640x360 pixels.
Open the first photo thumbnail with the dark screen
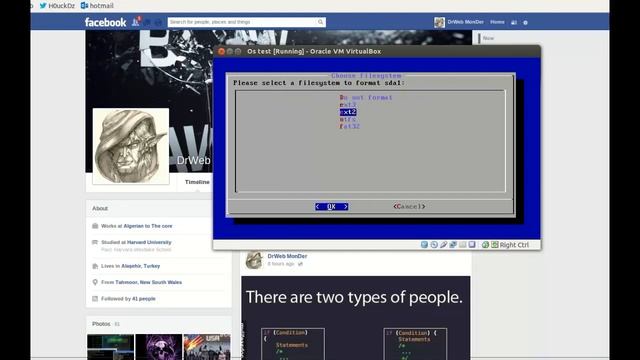click(x=110, y=347)
